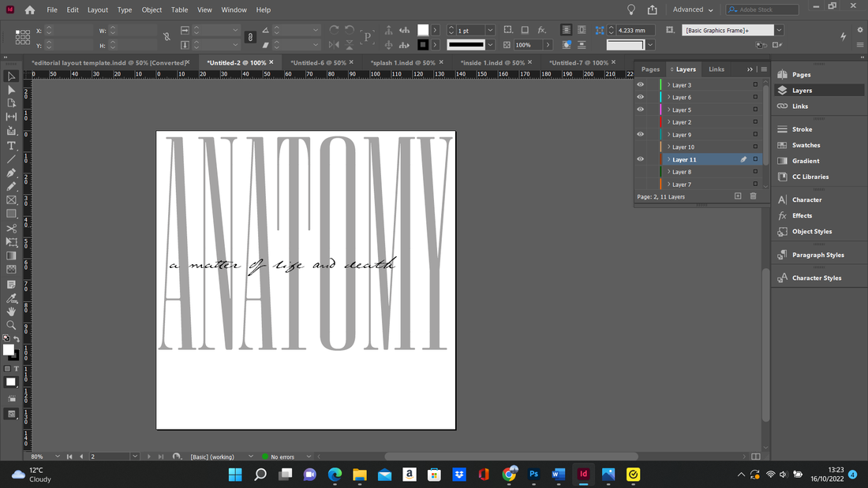Go to the Home screen icon
This screenshot has width=868, height=488.
pos(30,10)
